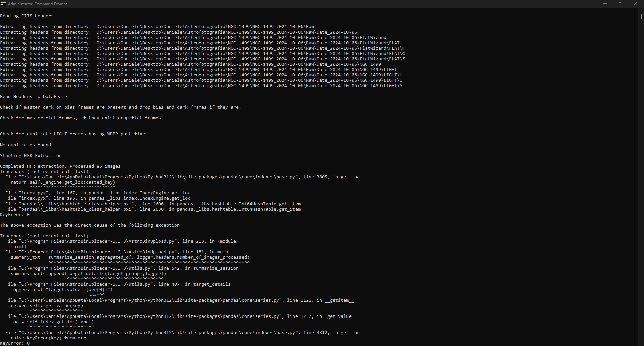The width and height of the screenshot is (644, 346).
Task: Click 'Reading FITS headers...' line
Action: [x=31, y=16]
